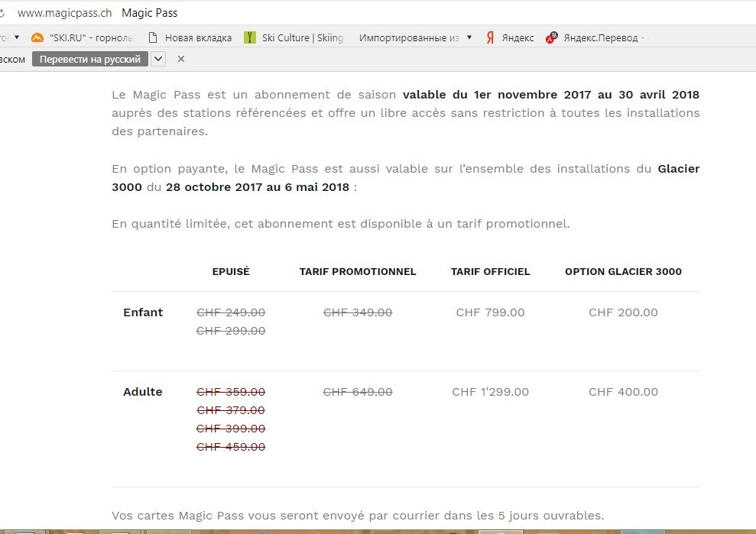Image resolution: width=756 pixels, height=534 pixels.
Task: Open the Яндекс bookmark icon
Action: click(490, 37)
